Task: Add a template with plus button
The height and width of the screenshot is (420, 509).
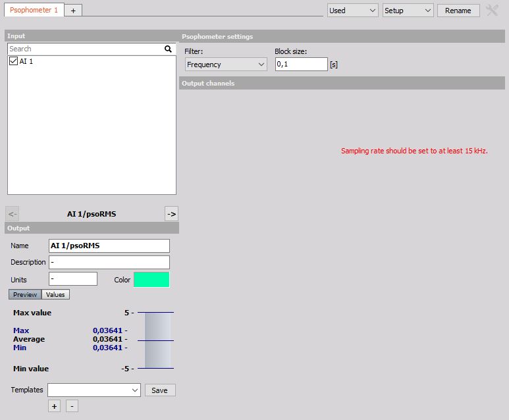Action: point(54,406)
